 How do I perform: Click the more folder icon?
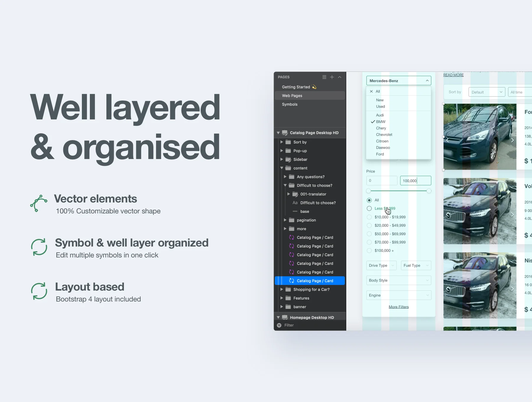tap(292, 229)
